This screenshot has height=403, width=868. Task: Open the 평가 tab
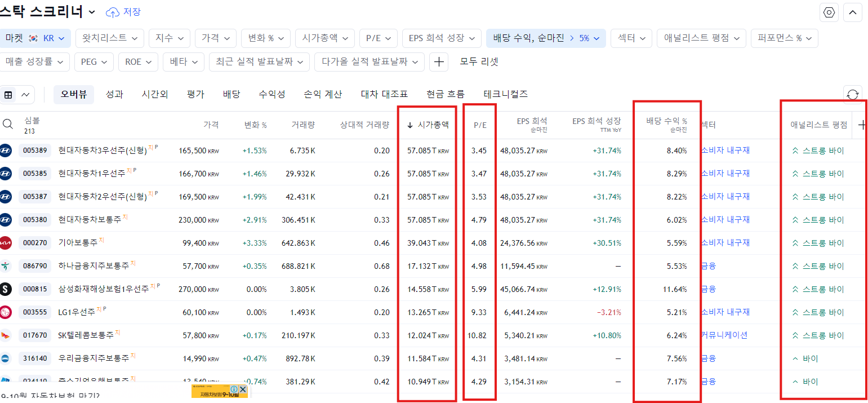(x=195, y=95)
